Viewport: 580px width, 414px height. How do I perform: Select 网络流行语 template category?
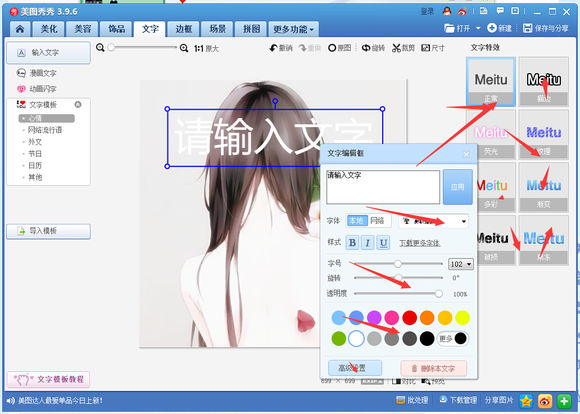click(45, 130)
